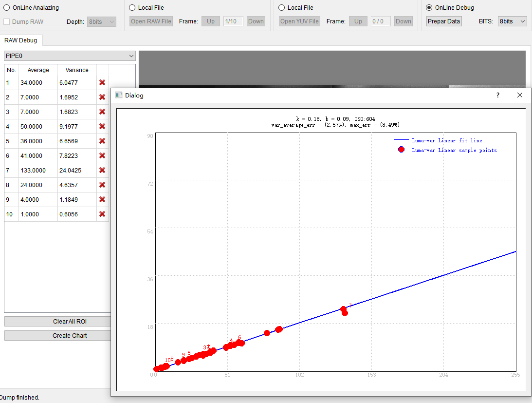Choose the first Local File radio option
Screen dimensions: 532x403
click(x=133, y=8)
